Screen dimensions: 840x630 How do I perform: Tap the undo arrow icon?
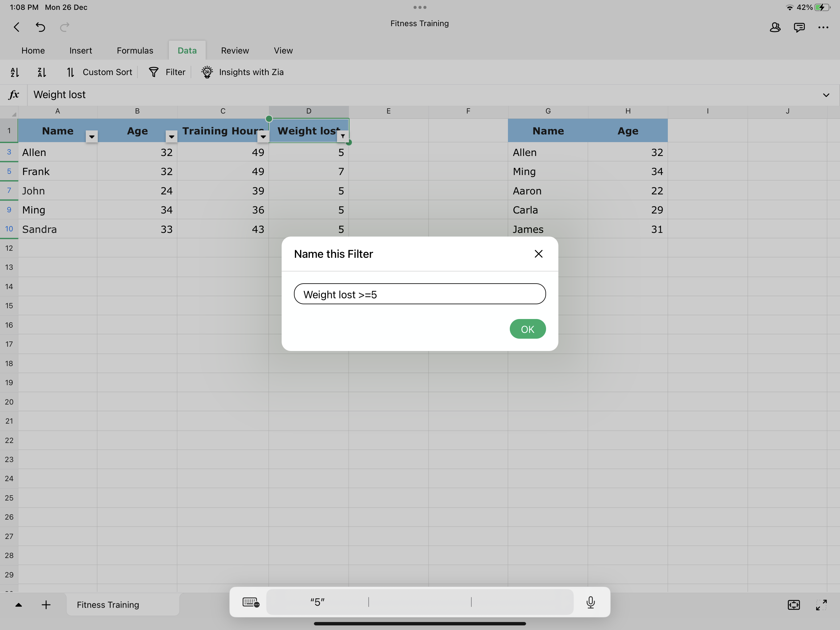point(40,27)
